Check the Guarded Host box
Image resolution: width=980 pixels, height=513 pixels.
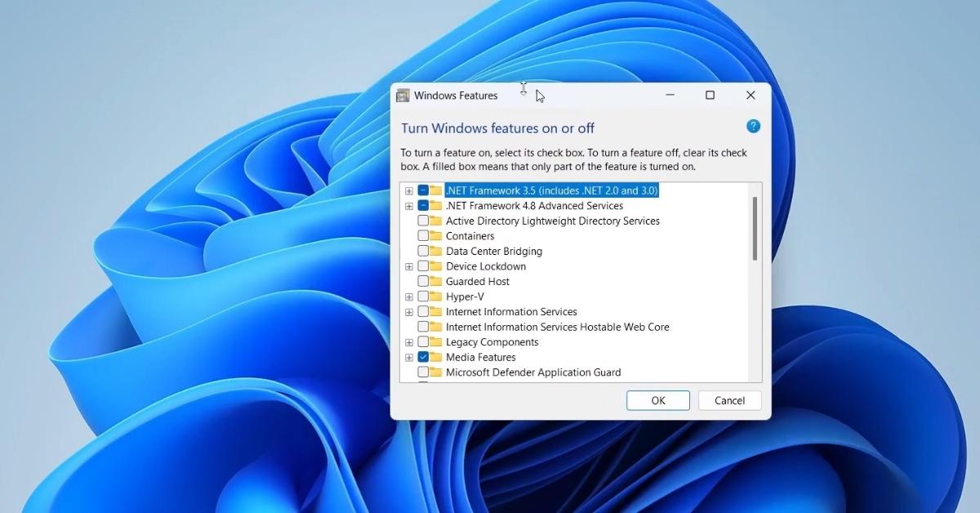(x=423, y=281)
